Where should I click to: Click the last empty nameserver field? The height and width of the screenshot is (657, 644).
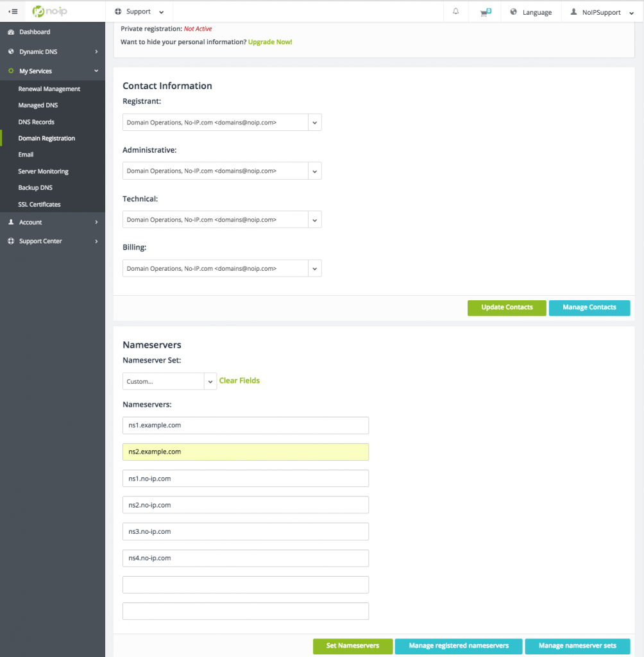click(x=246, y=611)
